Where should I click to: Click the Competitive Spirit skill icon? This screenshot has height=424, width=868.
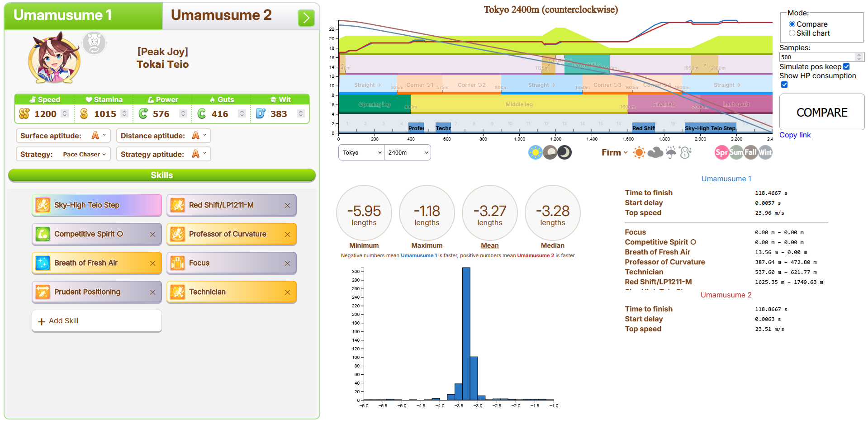43,234
